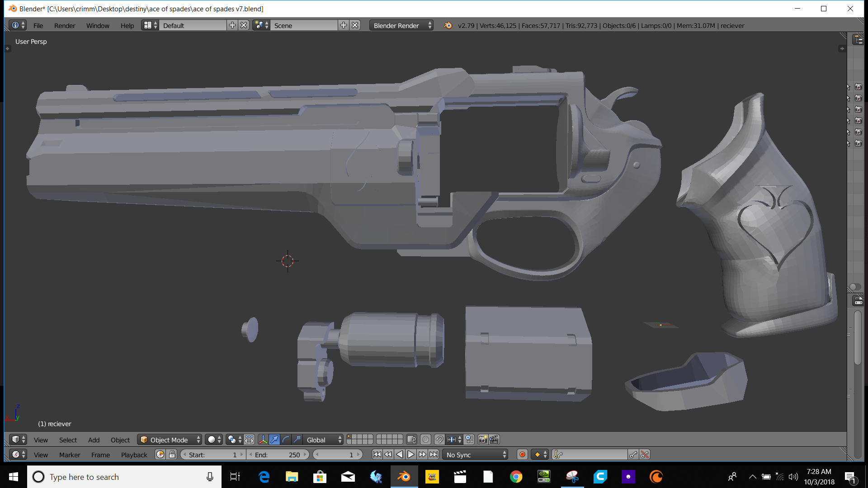Open the 3D viewport View menu
This screenshot has height=488, width=868.
(41, 440)
